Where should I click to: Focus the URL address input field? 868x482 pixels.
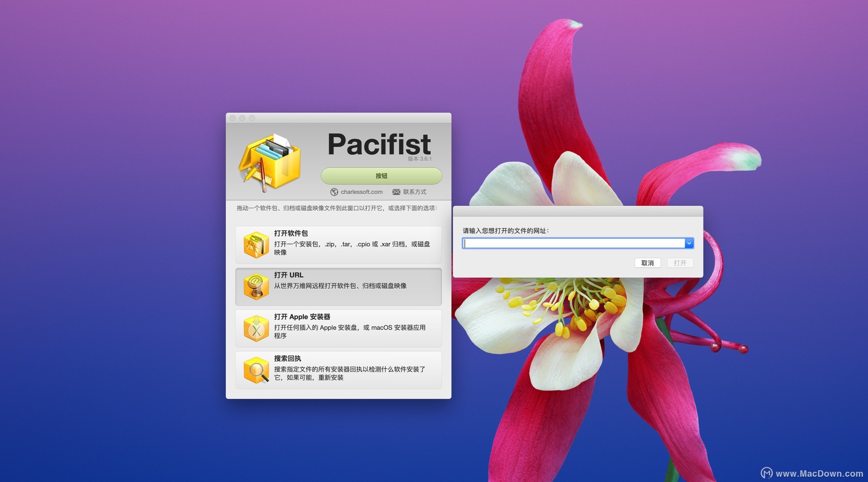click(574, 243)
